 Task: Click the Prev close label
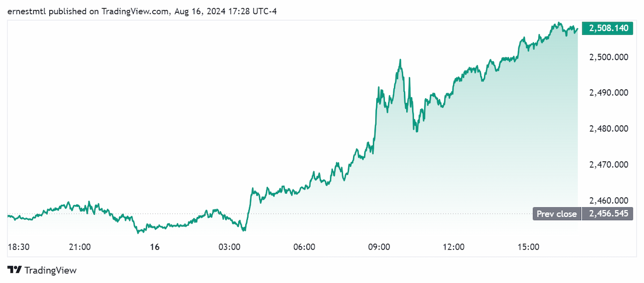[x=557, y=214]
